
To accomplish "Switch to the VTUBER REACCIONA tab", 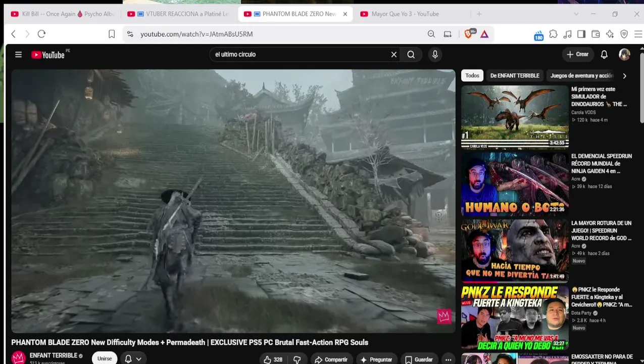I will tap(179, 14).
